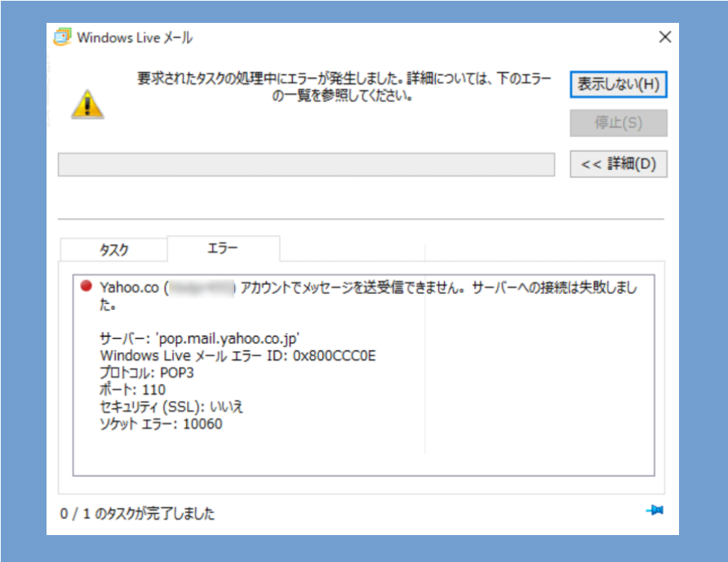Switch to the タスク tab
The image size is (728, 562).
coord(113,250)
